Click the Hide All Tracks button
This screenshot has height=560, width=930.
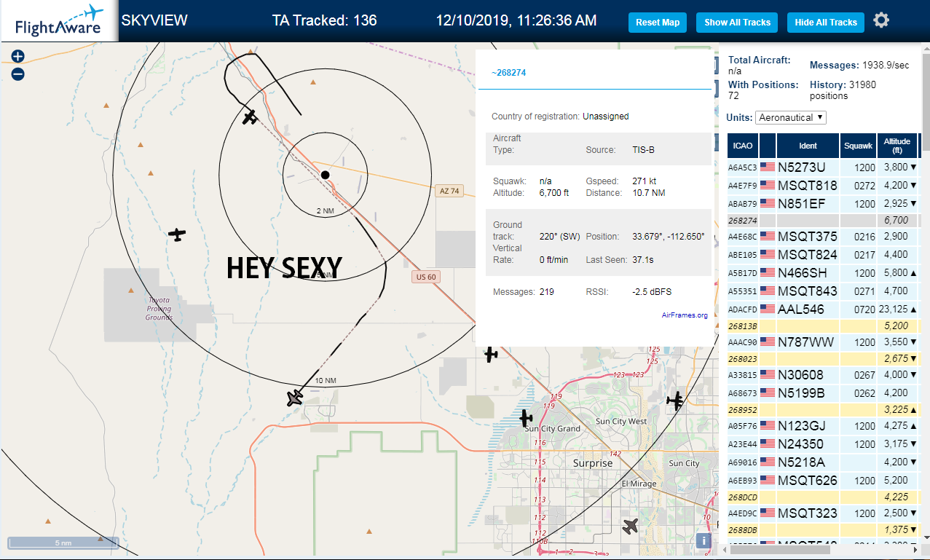(x=826, y=23)
